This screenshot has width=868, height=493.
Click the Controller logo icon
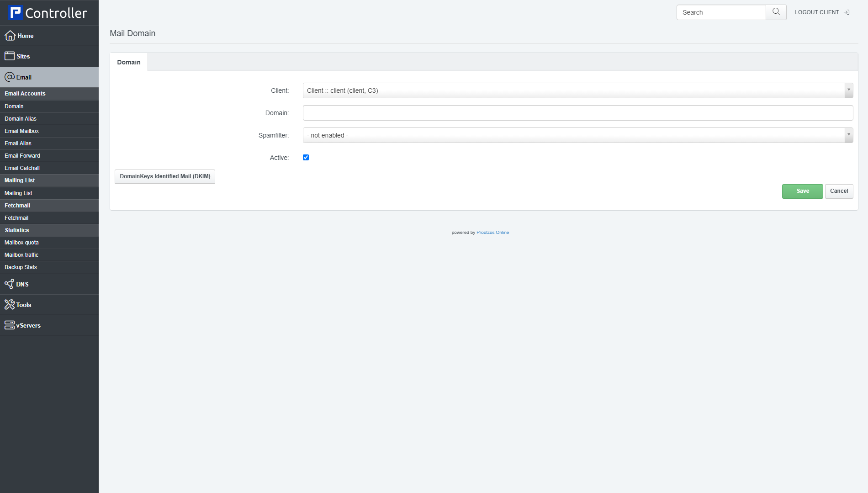pyautogui.click(x=16, y=12)
